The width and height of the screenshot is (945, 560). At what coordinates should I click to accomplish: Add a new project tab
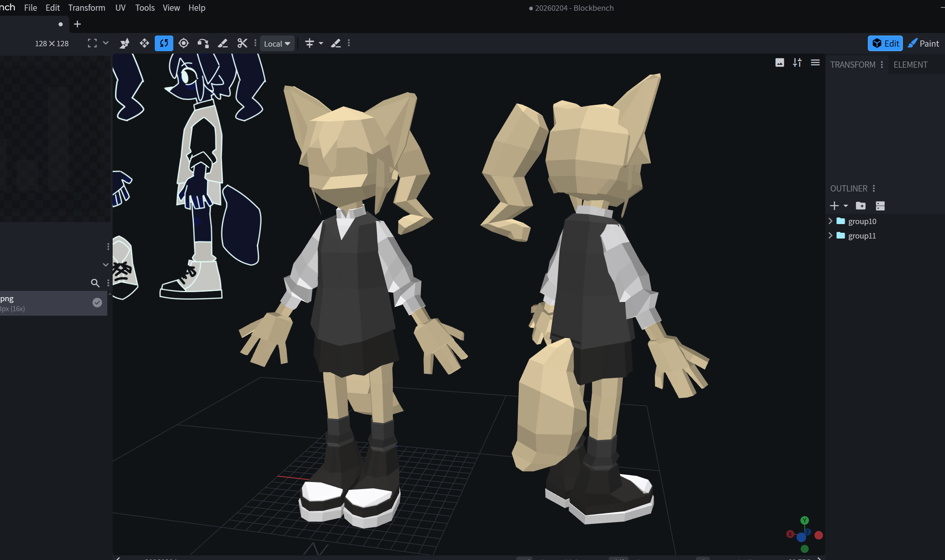point(77,24)
